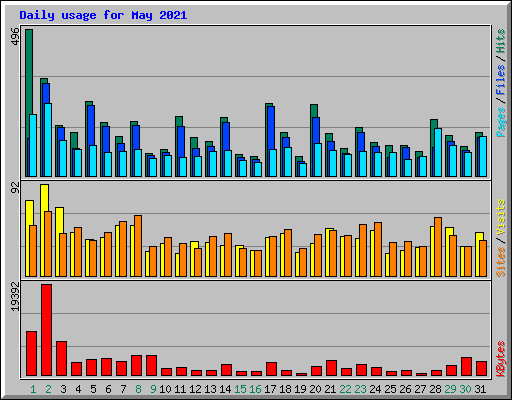This screenshot has width=512, height=400.
Task: Click the cyan pages bar for day 31
Action: (483, 156)
